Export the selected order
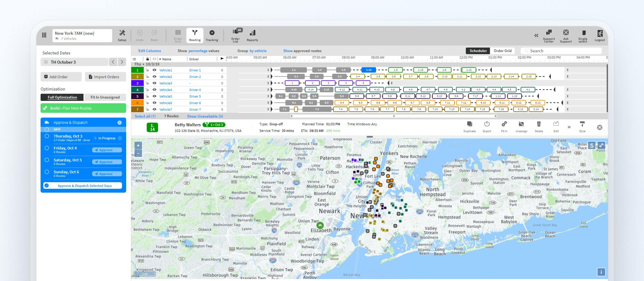 pyautogui.click(x=487, y=127)
